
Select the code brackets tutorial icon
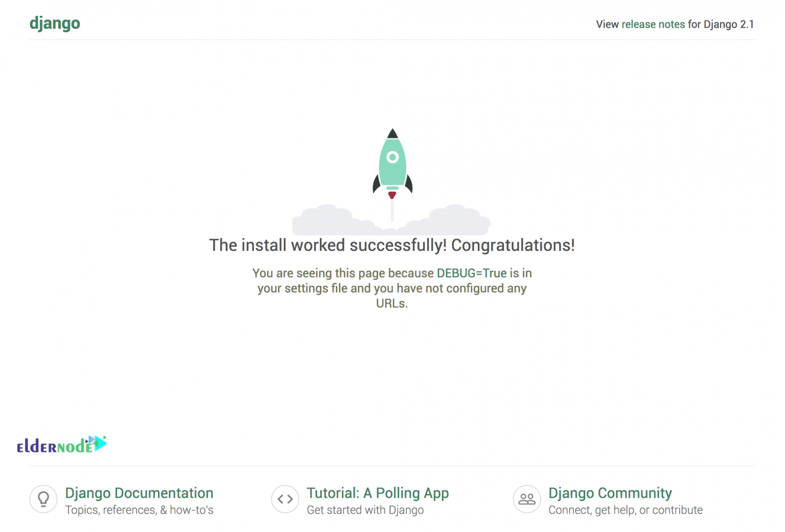[285, 499]
